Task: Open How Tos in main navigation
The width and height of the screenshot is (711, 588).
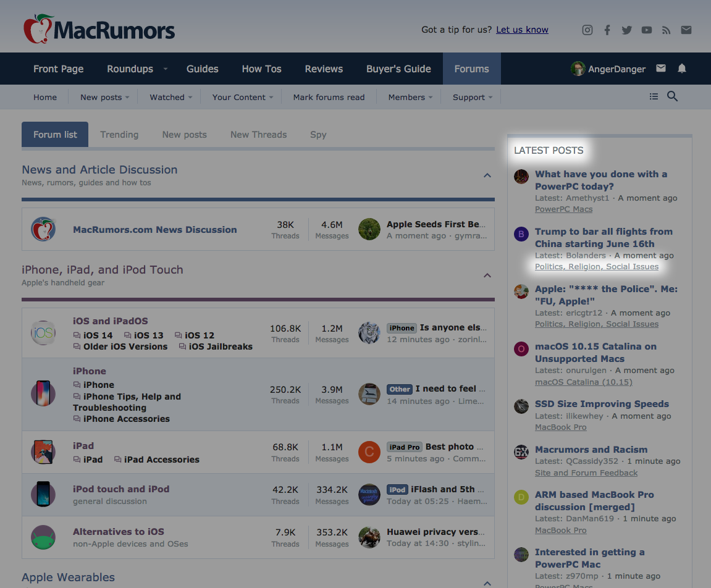Action: click(x=262, y=69)
